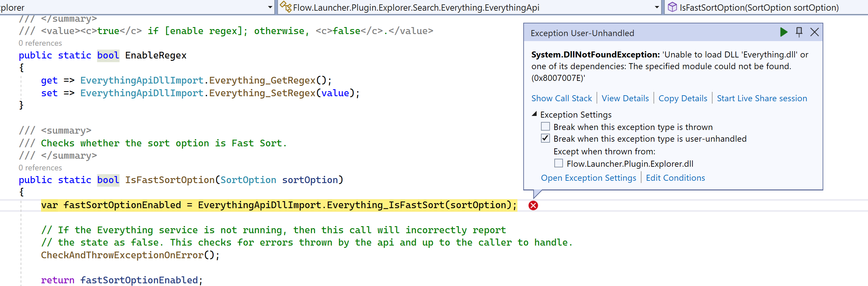Click the CheckAndThrowExceptionOnError call
Screen dimensions: 868x286
point(122,255)
